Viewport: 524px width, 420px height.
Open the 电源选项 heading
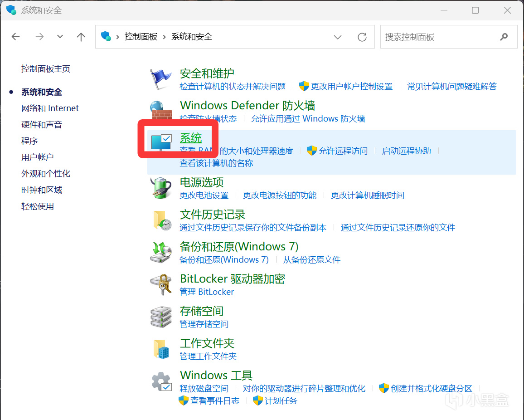[x=202, y=182]
